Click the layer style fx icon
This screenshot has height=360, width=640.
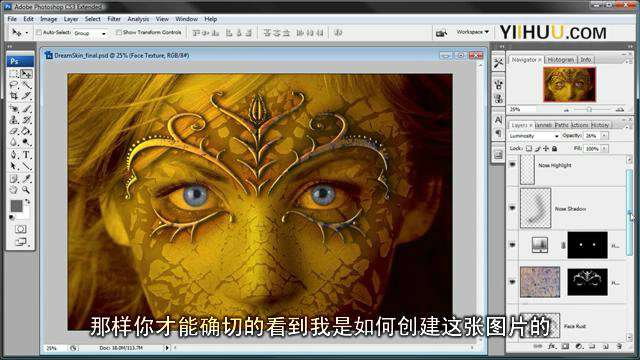551,346
